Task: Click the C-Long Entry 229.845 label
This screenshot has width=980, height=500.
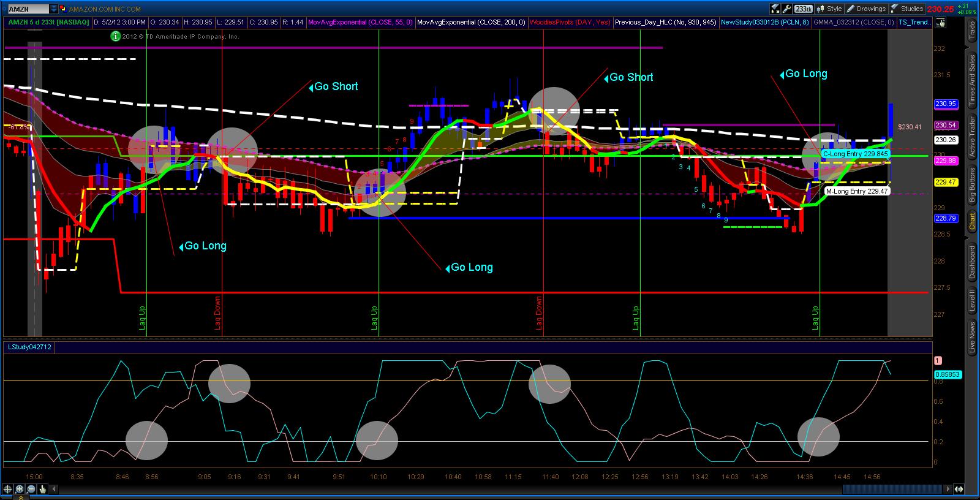Action: (x=856, y=154)
